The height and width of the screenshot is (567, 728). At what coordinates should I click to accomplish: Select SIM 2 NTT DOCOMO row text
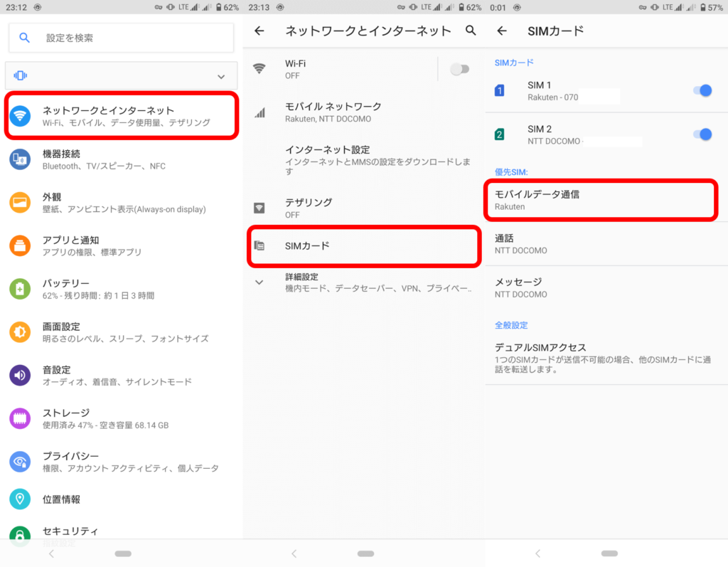click(x=554, y=134)
